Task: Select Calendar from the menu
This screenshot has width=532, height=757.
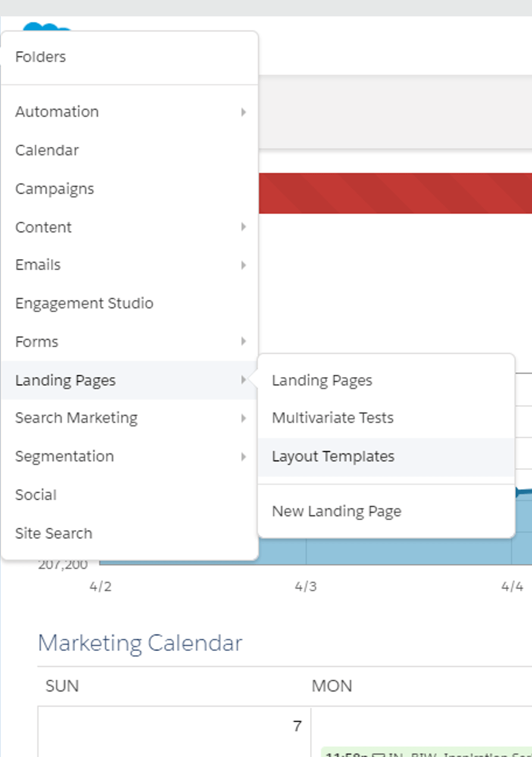Action: [47, 150]
